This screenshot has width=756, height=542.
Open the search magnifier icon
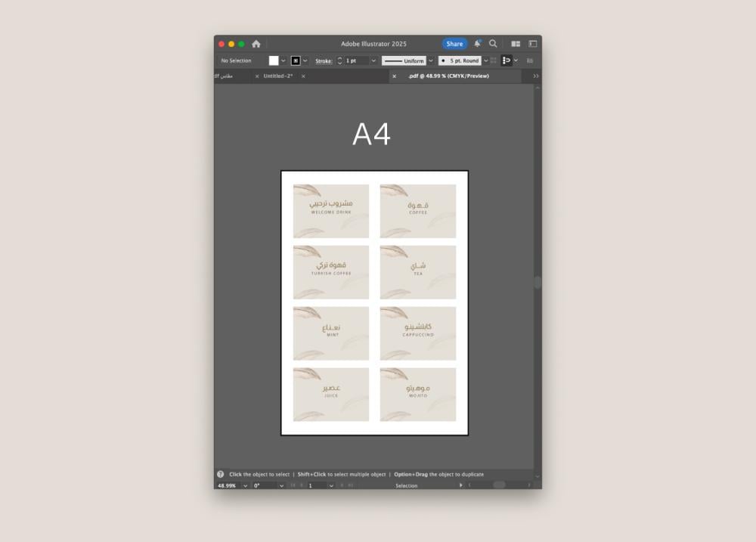point(493,44)
